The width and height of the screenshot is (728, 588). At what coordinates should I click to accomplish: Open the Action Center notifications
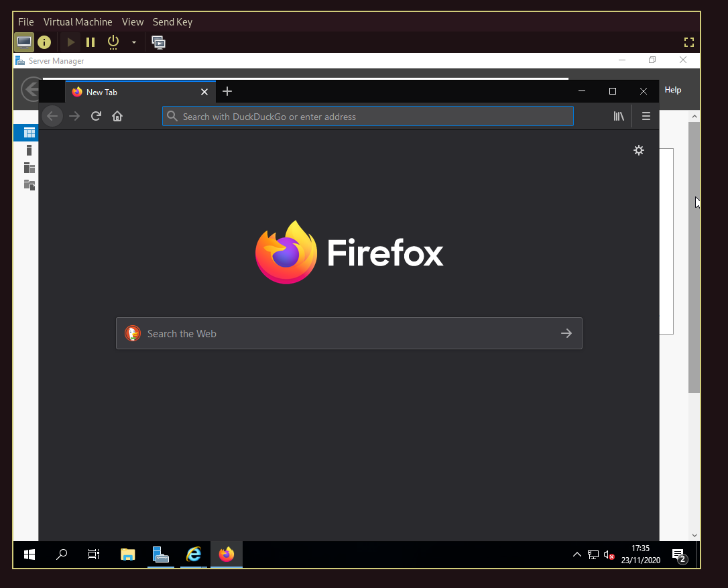680,555
